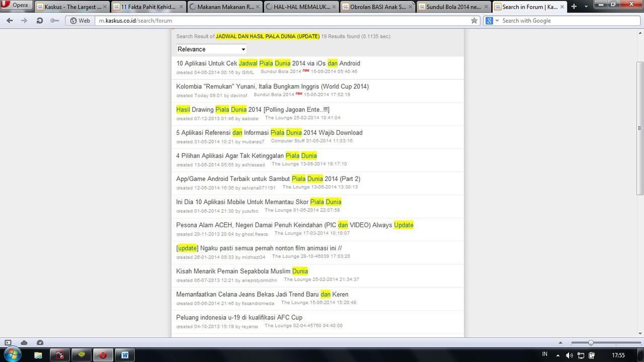This screenshot has height=362, width=644.
Task: Open zoom options arrow in status bar
Action: tap(560, 343)
